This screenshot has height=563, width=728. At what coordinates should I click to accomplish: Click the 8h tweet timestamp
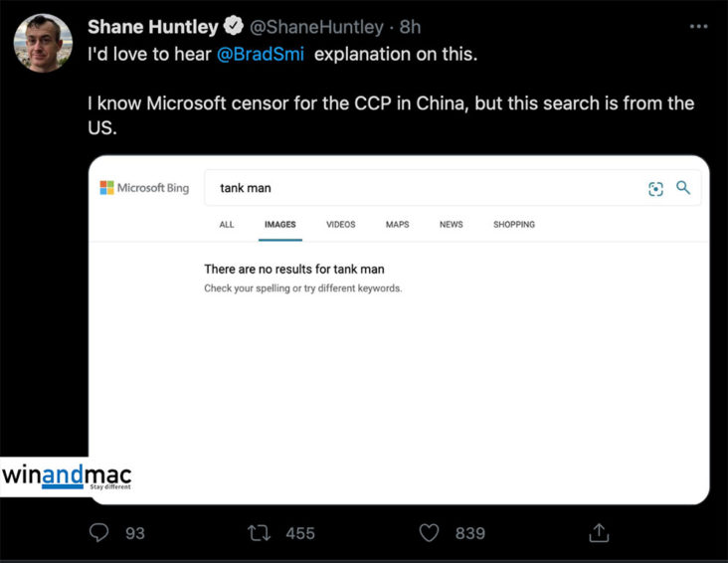[x=410, y=27]
